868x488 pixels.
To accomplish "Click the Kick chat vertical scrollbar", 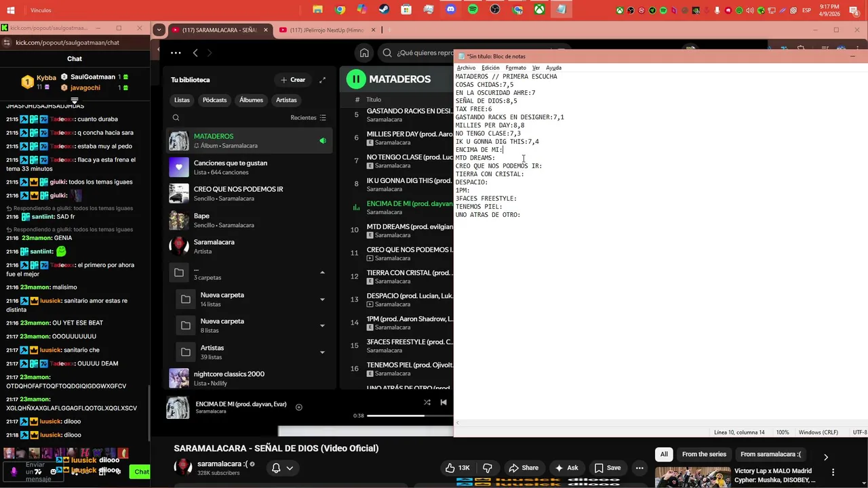I will point(149,412).
